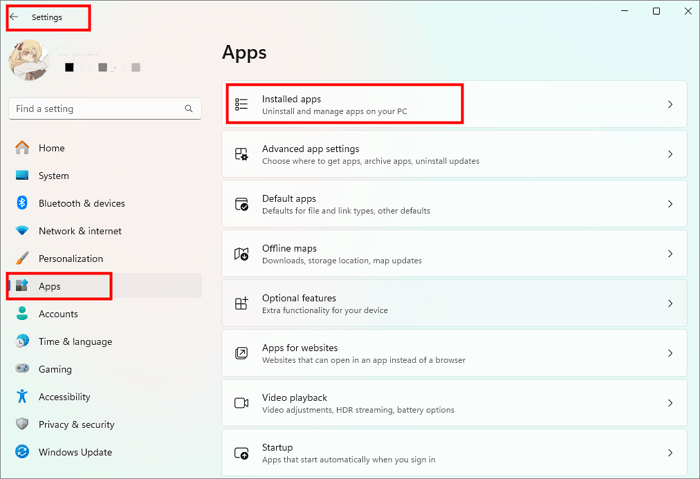Image resolution: width=700 pixels, height=479 pixels.
Task: Click the search magnifier icon
Action: point(188,108)
